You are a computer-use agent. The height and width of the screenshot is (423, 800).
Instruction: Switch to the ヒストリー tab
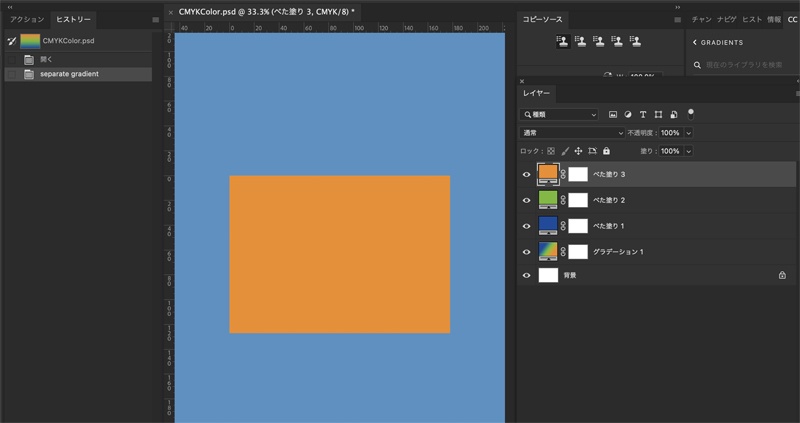point(73,19)
